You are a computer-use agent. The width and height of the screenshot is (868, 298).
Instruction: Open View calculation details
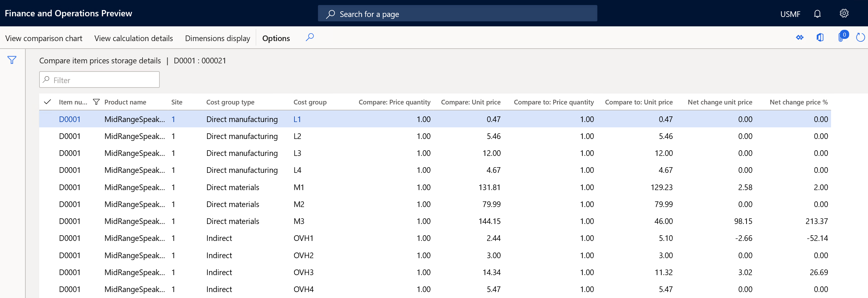(133, 38)
